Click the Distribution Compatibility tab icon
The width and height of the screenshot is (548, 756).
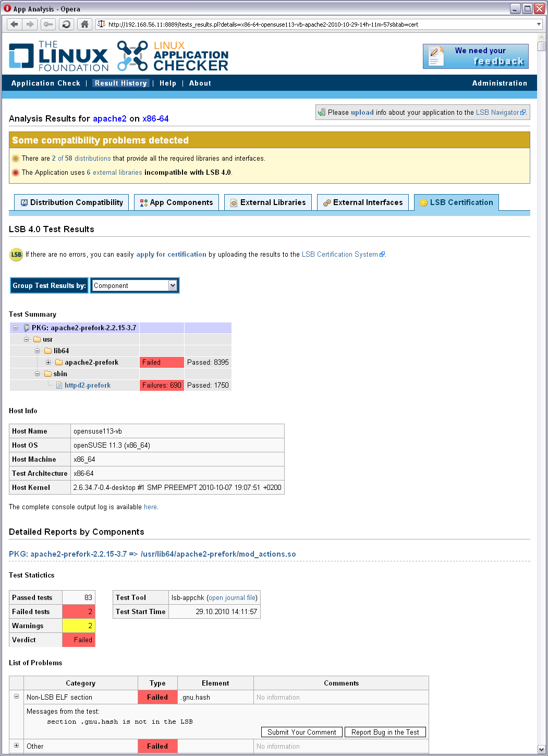point(24,203)
